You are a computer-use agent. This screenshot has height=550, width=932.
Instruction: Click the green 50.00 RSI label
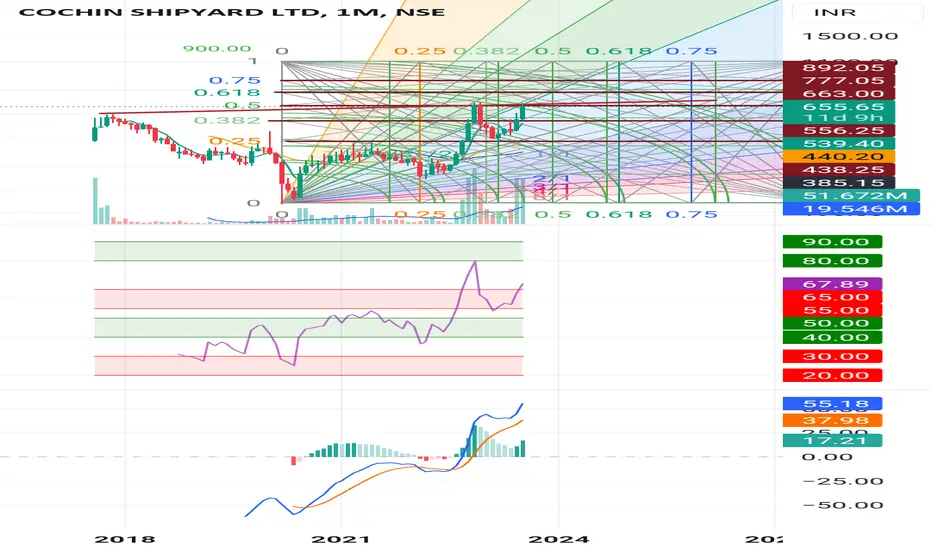[x=832, y=323]
